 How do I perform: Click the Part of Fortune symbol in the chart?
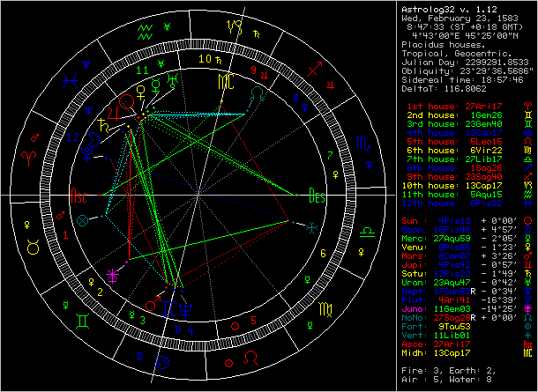point(82,221)
